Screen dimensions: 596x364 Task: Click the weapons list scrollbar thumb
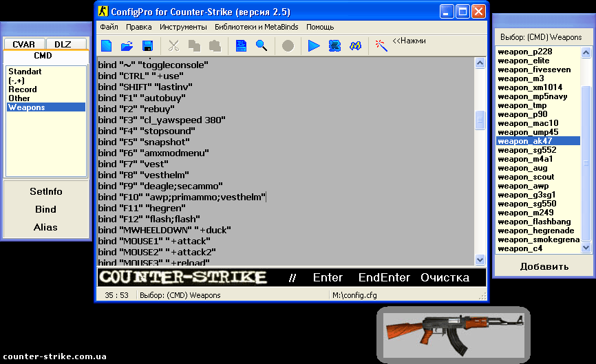pyautogui.click(x=586, y=163)
